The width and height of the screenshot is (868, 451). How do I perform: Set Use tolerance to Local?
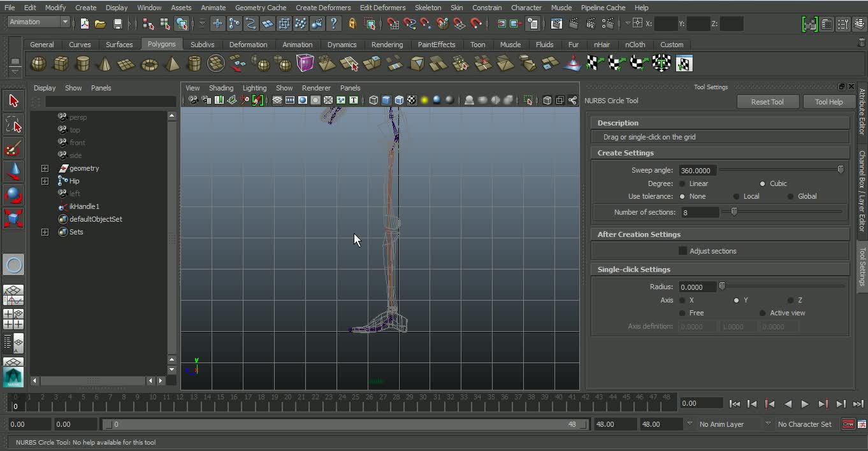736,196
